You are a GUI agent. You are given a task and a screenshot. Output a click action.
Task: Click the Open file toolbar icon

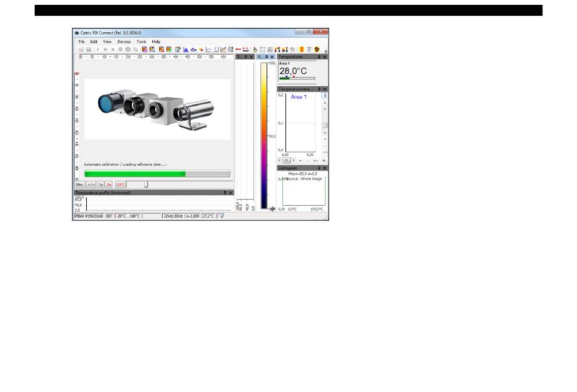(81, 49)
